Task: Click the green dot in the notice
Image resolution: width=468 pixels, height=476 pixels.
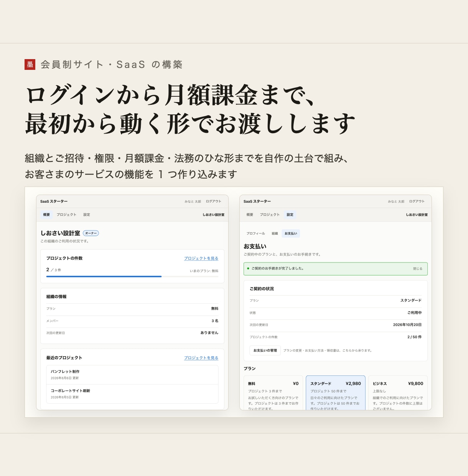Action: (248, 268)
